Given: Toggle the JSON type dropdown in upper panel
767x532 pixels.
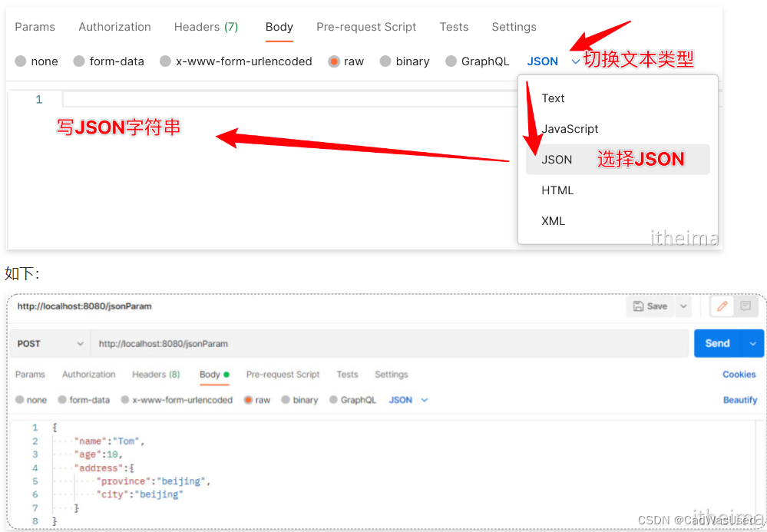Looking at the screenshot, I should [x=553, y=61].
